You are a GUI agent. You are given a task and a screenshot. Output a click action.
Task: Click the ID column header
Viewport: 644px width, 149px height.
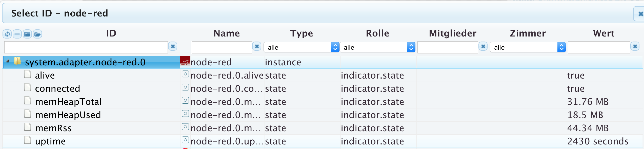click(111, 33)
